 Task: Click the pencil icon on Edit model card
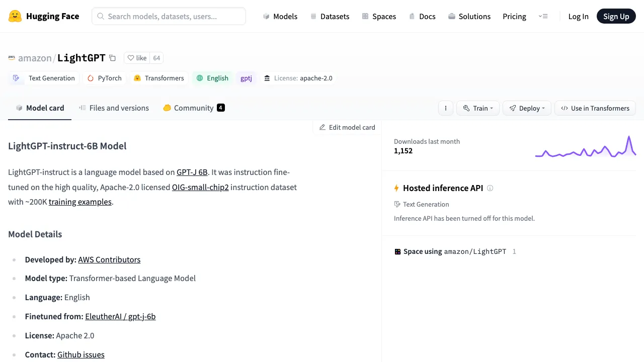(x=323, y=127)
